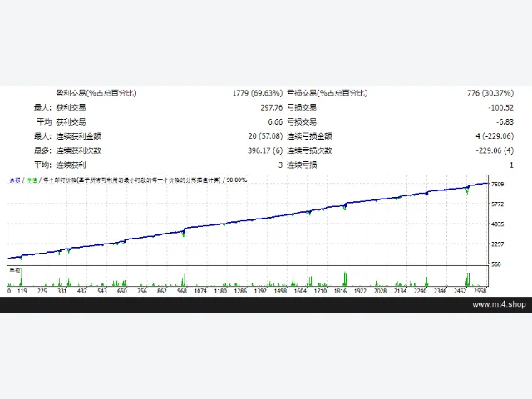Screen dimensions: 532x399
Task: Click the "手数" label in the volume chart
Action: click(x=15, y=271)
